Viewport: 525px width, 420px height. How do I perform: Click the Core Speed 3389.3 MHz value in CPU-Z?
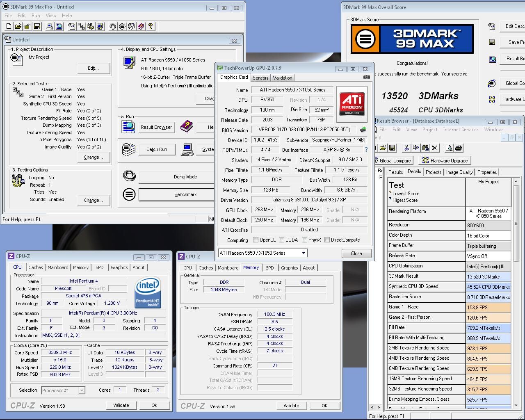[x=60, y=352]
